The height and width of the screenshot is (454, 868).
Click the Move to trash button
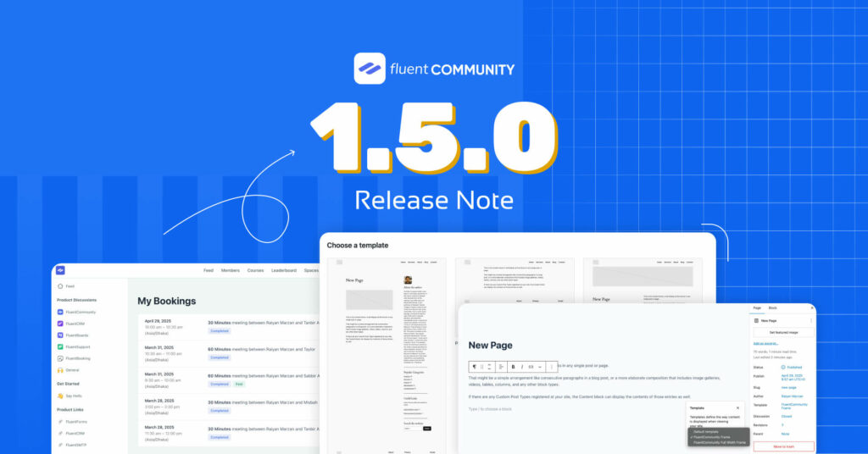click(783, 446)
